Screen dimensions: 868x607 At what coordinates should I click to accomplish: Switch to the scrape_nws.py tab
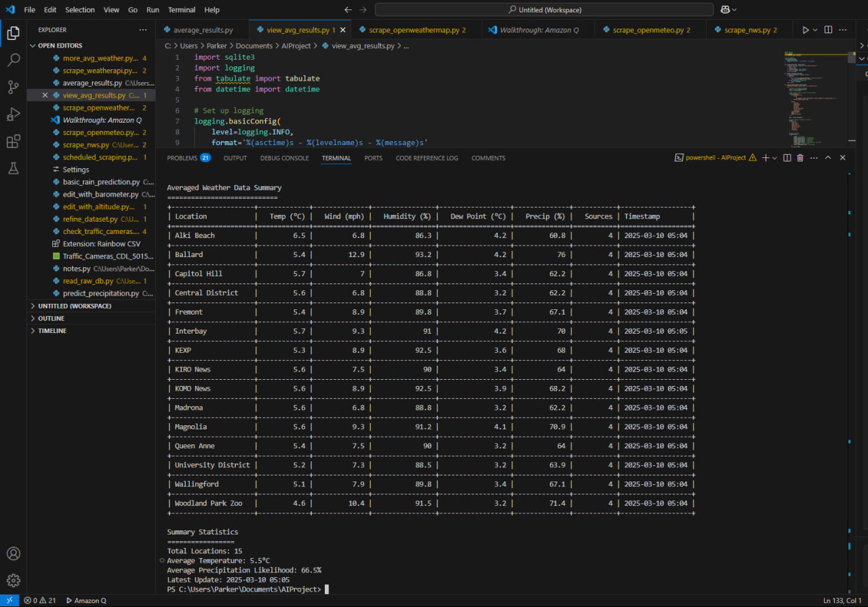[x=749, y=30]
